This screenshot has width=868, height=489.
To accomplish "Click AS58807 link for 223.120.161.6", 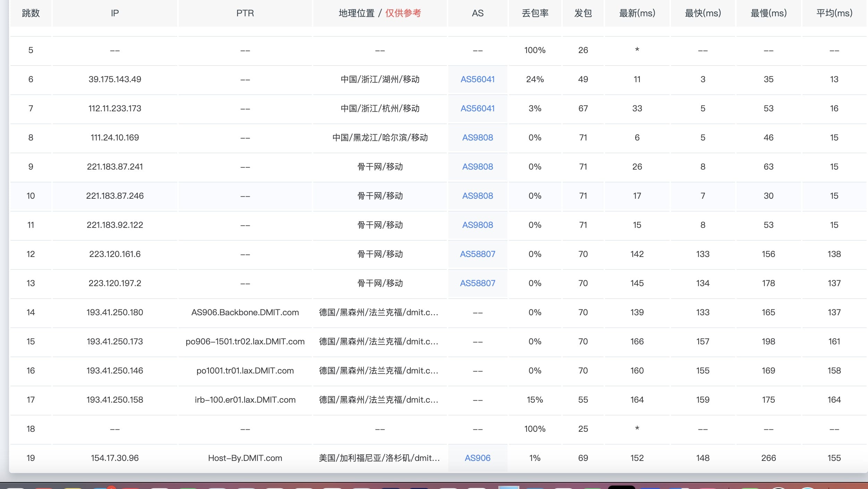I will 477,254.
